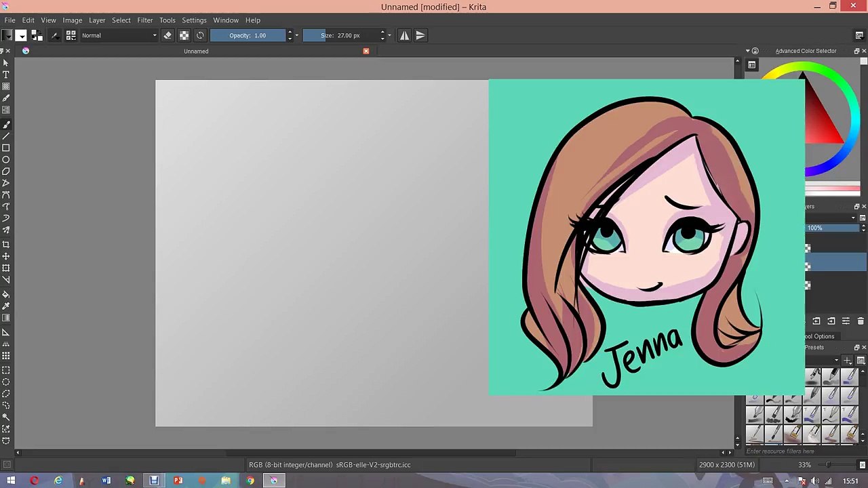The width and height of the screenshot is (868, 488).
Task: Click the horizontal canvas scrollbar
Action: pos(371,453)
